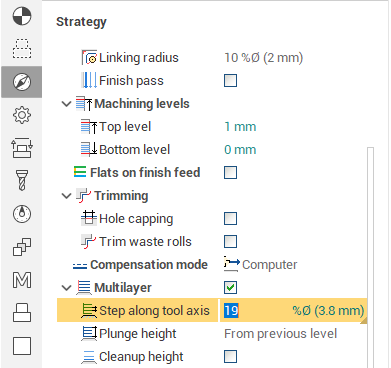This screenshot has width=391, height=368.
Task: Collapse the Trimming section
Action: [x=67, y=196]
